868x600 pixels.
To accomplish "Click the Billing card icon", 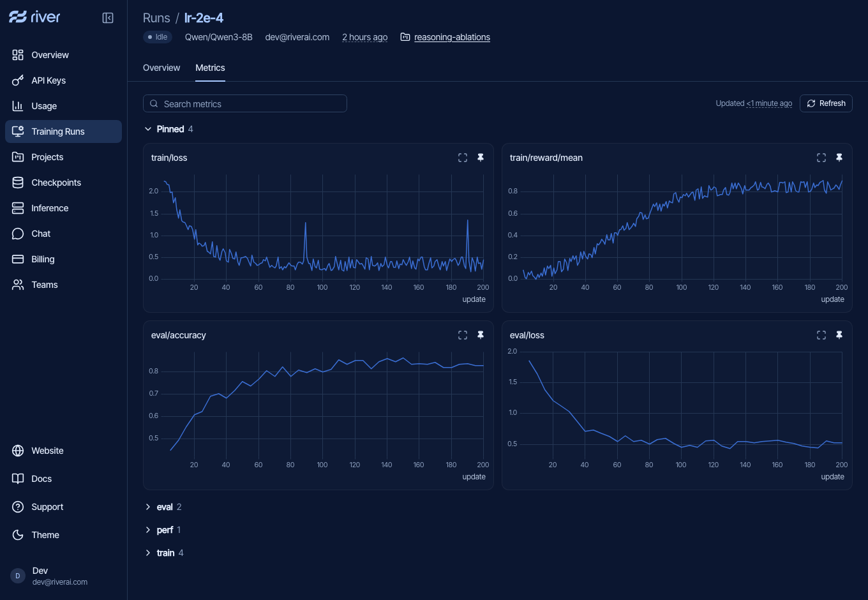I will [18, 259].
